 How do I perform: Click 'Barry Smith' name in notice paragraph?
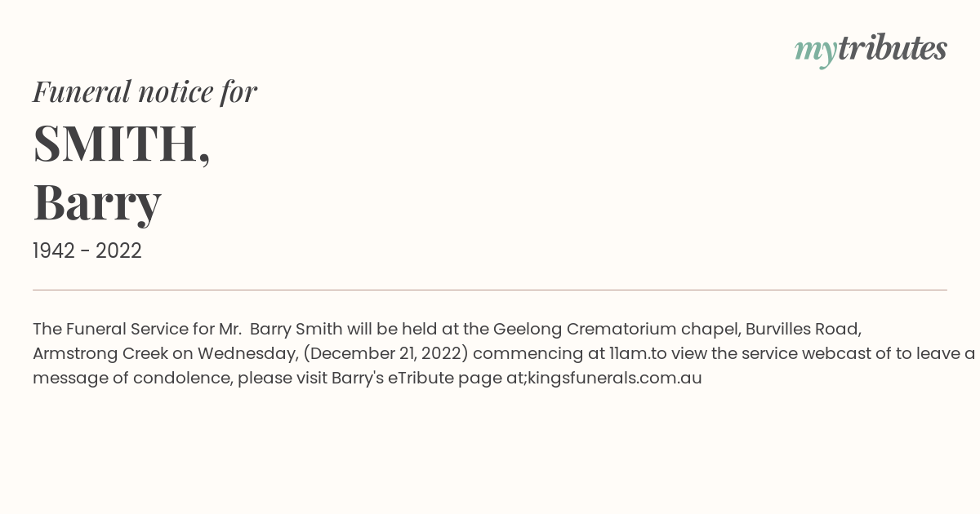pos(296,329)
